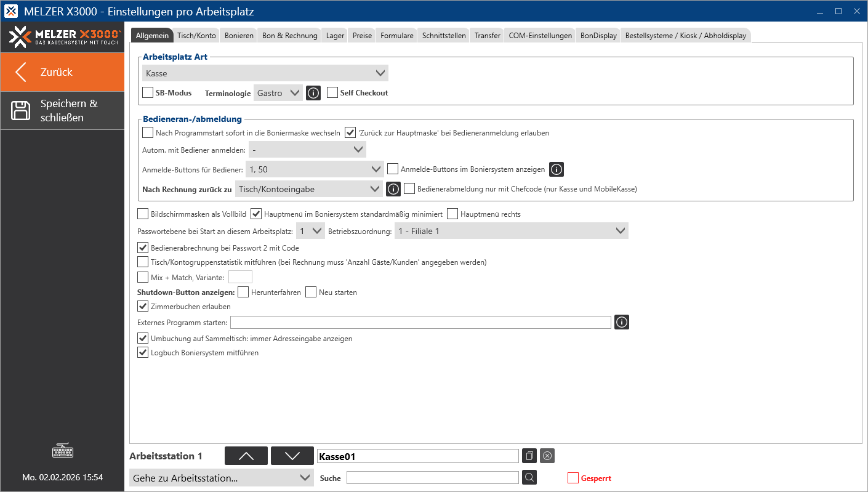Switch to the Tisch/Konto tab

[x=196, y=36]
